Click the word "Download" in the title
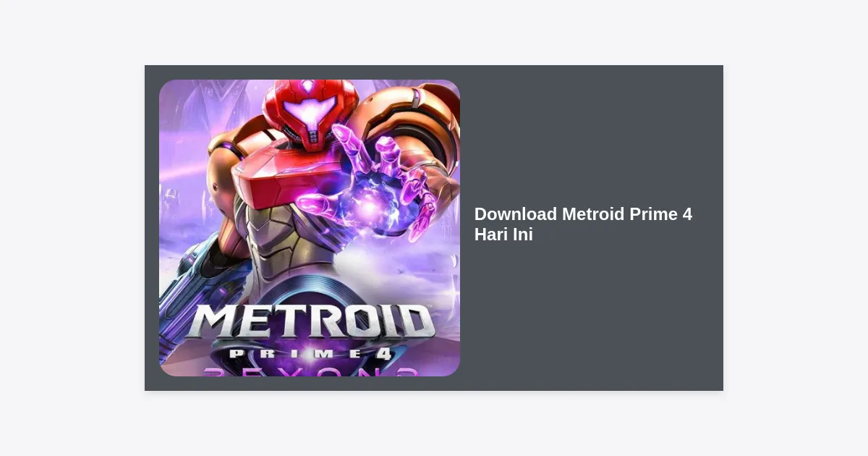Viewport: 868px width, 456px height. click(x=516, y=214)
